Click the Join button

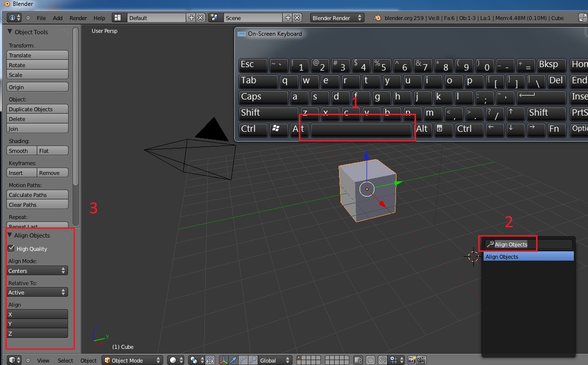[37, 128]
